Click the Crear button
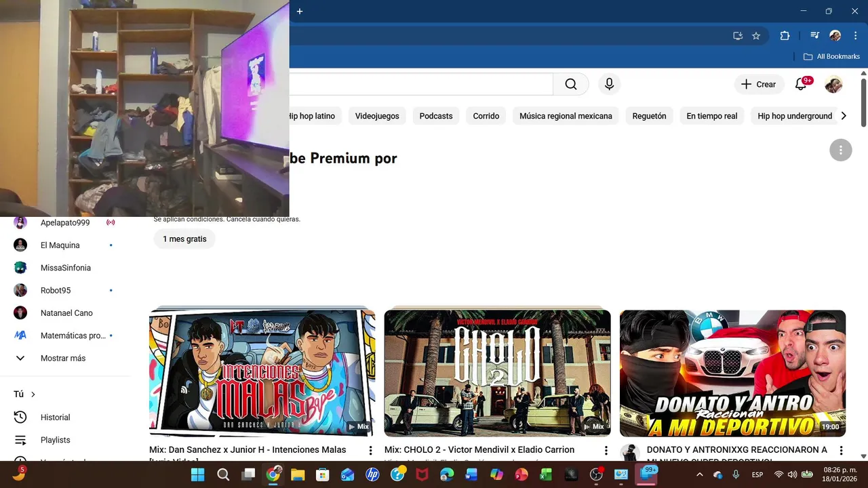The image size is (868, 488). click(x=759, y=85)
